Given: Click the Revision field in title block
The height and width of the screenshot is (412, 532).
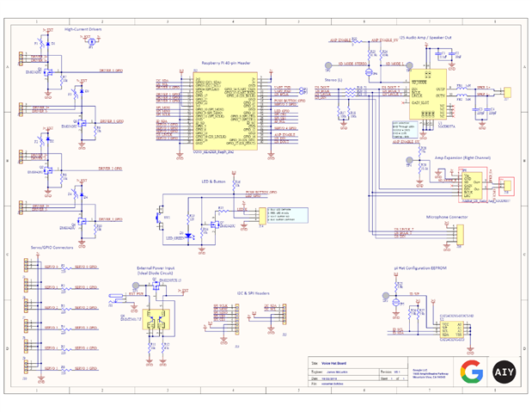Looking at the screenshot, I should click(x=393, y=372).
